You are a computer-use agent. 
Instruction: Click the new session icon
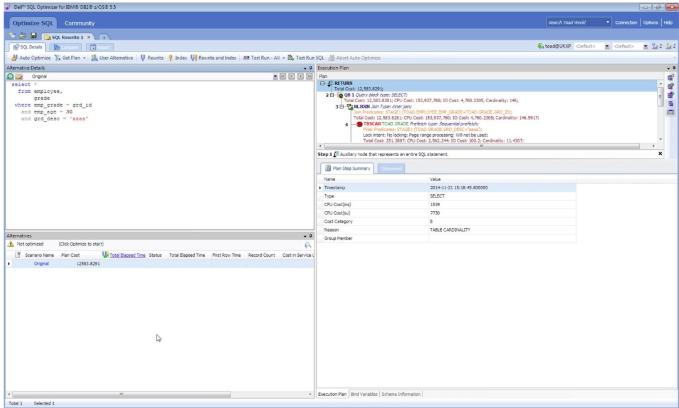pos(13,36)
